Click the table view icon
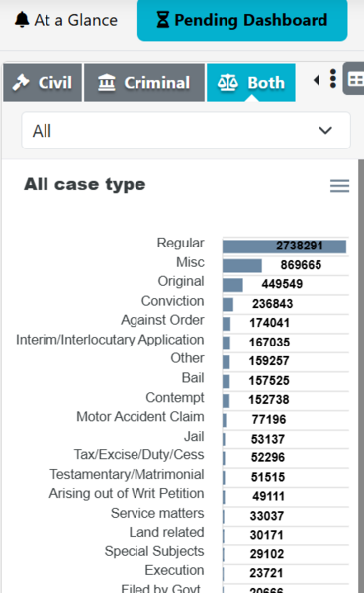The height and width of the screenshot is (593, 364). 354,79
